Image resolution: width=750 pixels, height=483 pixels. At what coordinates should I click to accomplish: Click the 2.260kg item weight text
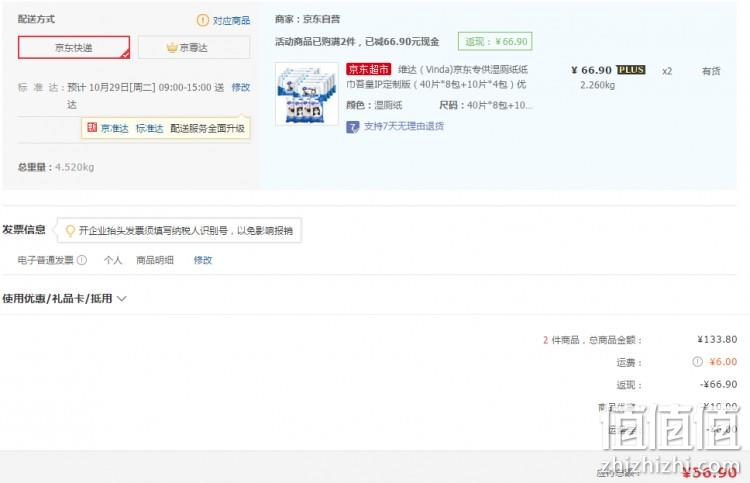(597, 85)
